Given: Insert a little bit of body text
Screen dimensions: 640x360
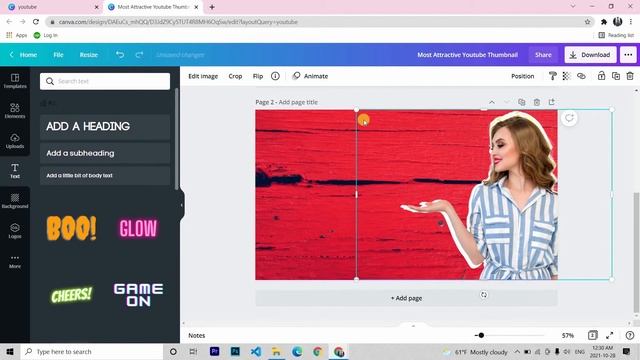Looking at the screenshot, I should pyautogui.click(x=105, y=176).
